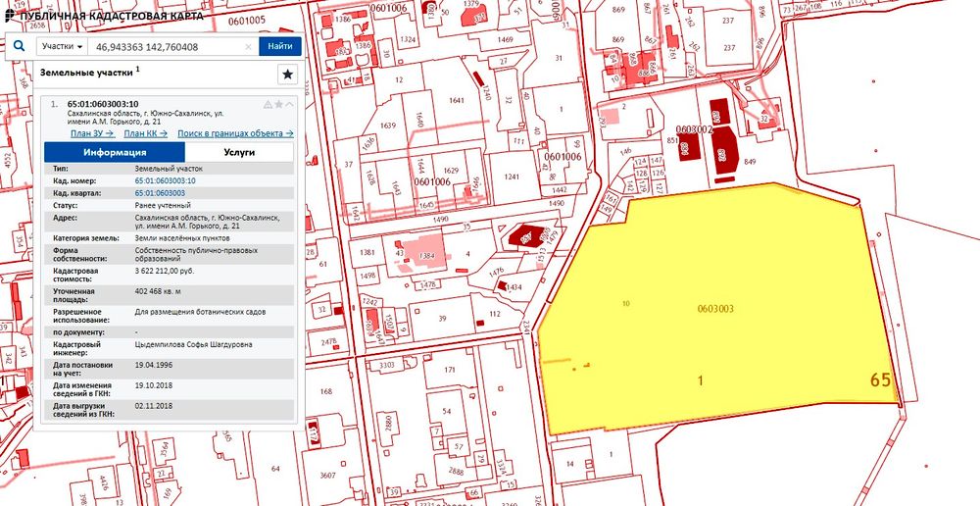Open favorites with the star button
980x506 pixels.
(287, 74)
